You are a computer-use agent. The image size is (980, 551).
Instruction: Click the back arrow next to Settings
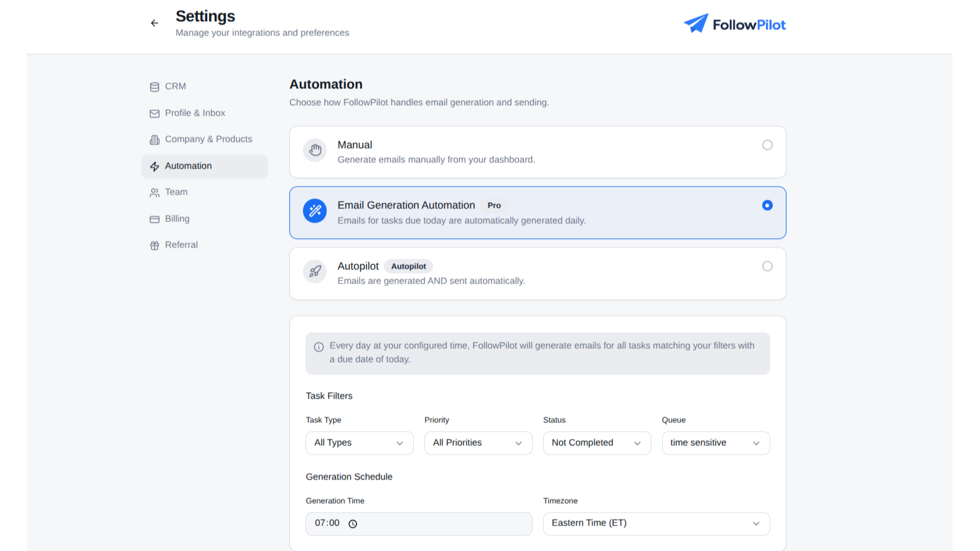pos(154,23)
